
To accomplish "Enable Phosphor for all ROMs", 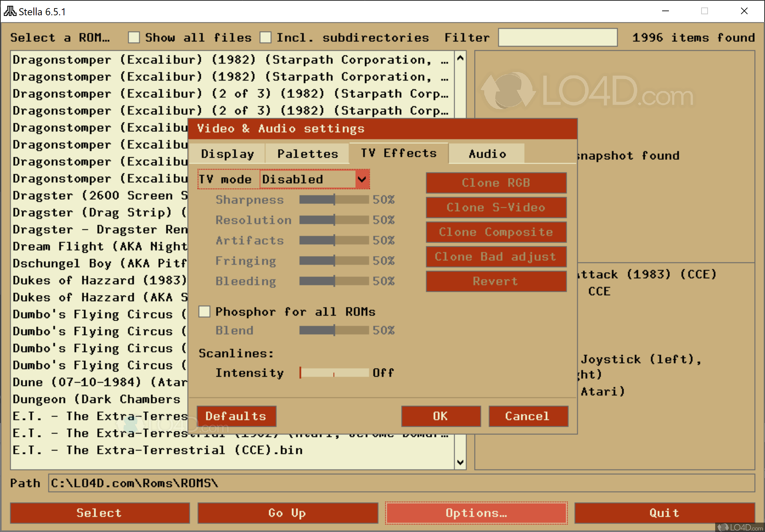I will pyautogui.click(x=204, y=311).
